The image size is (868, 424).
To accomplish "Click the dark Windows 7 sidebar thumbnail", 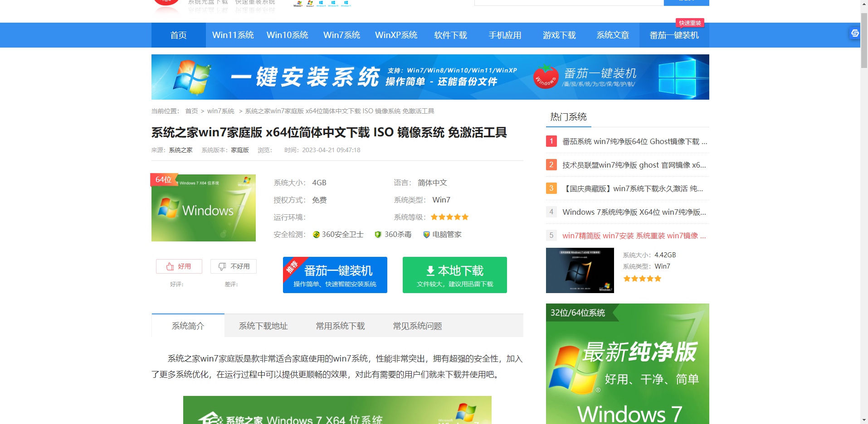I will (x=580, y=270).
